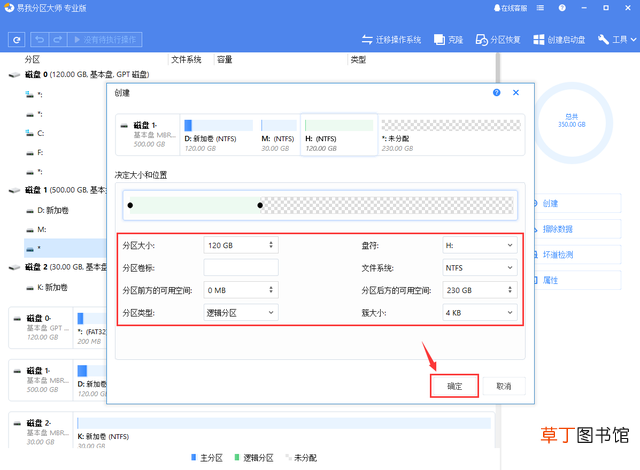Viewport: 640px width, 470px height.
Task: Expand the 工具 tools dropdown
Action: pyautogui.click(x=617, y=40)
